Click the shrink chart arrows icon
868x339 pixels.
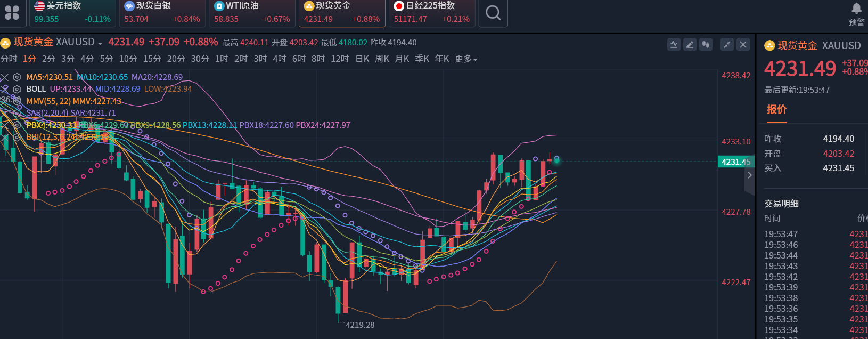(727, 45)
